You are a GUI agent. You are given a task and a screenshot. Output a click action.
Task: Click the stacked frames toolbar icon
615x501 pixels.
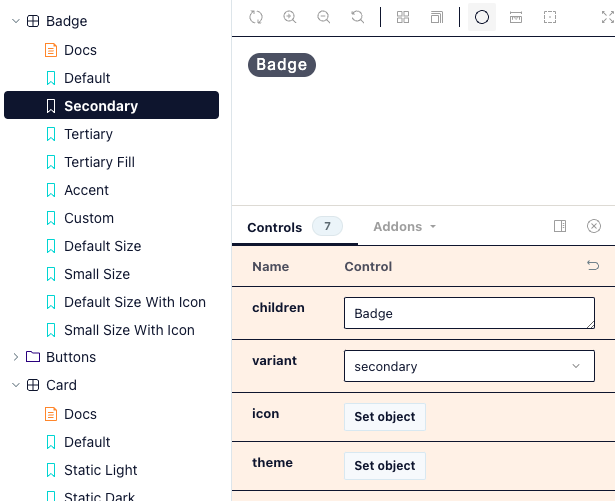[x=437, y=17]
